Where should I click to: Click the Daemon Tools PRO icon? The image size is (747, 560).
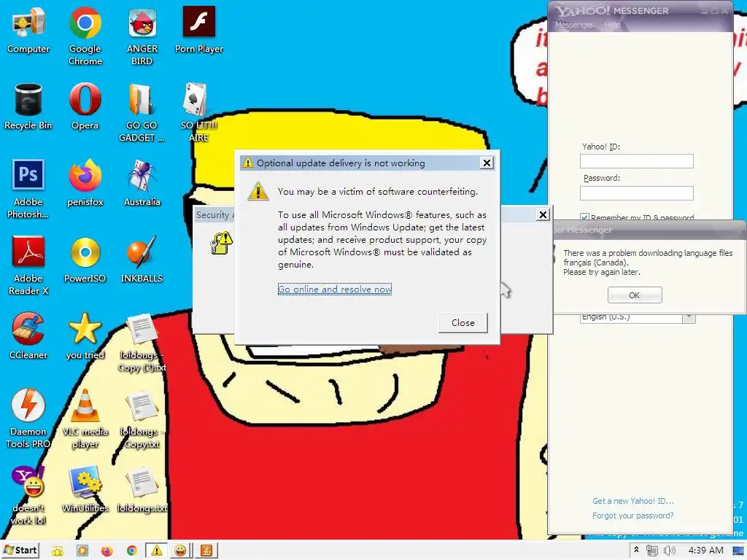click(x=28, y=419)
